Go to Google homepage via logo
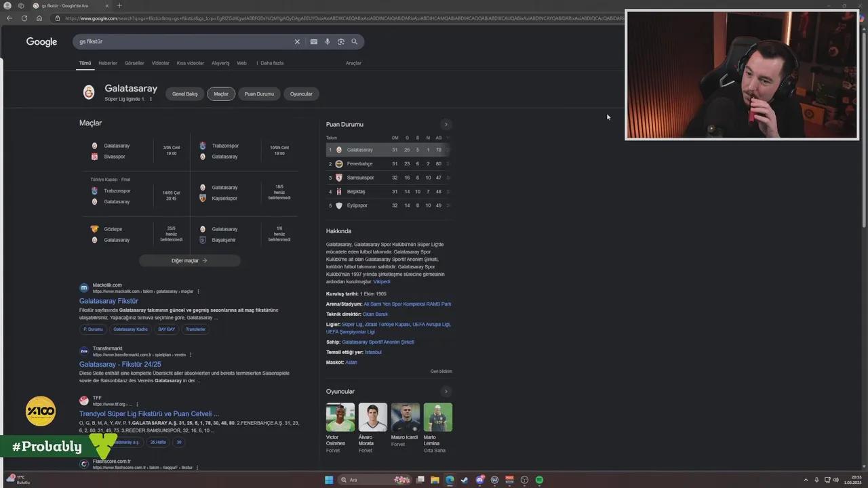This screenshot has width=868, height=488. pyautogui.click(x=41, y=42)
